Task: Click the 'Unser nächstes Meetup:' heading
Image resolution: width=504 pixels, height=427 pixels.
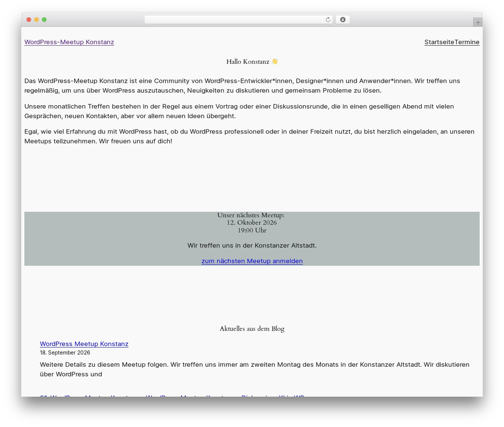Action: coord(251,215)
